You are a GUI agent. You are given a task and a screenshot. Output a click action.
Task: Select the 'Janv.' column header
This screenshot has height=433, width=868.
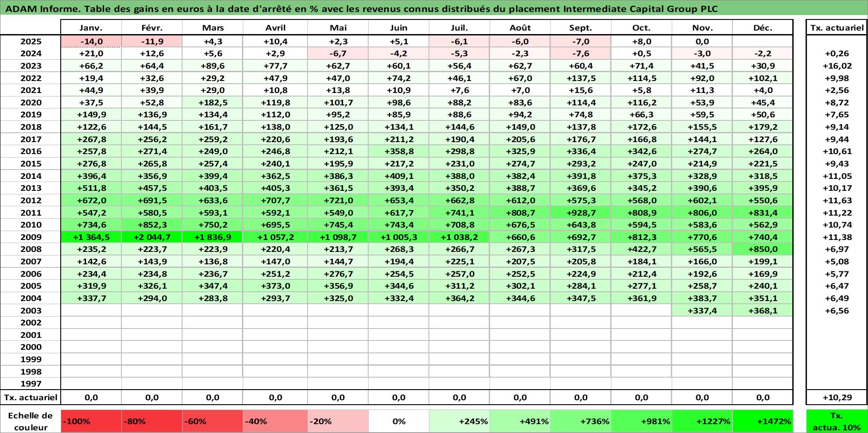coord(91,27)
